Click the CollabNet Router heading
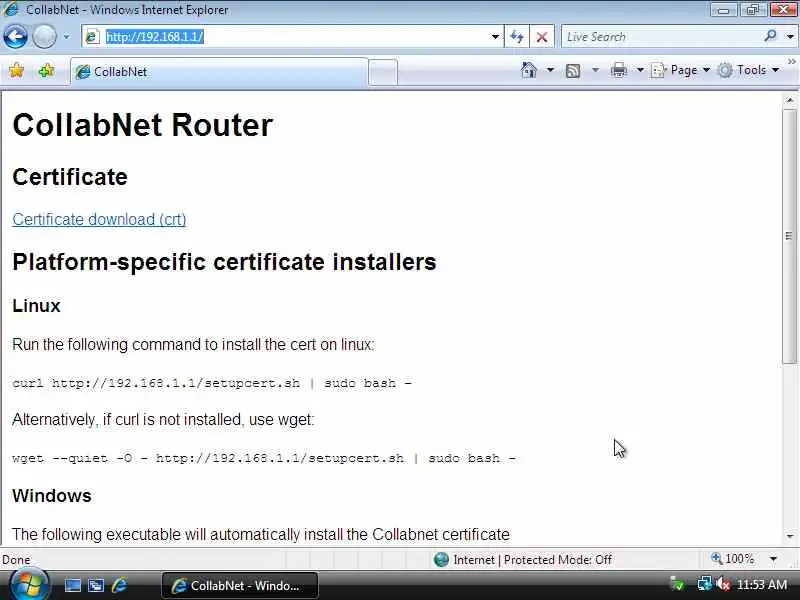800x600 pixels. coord(142,125)
